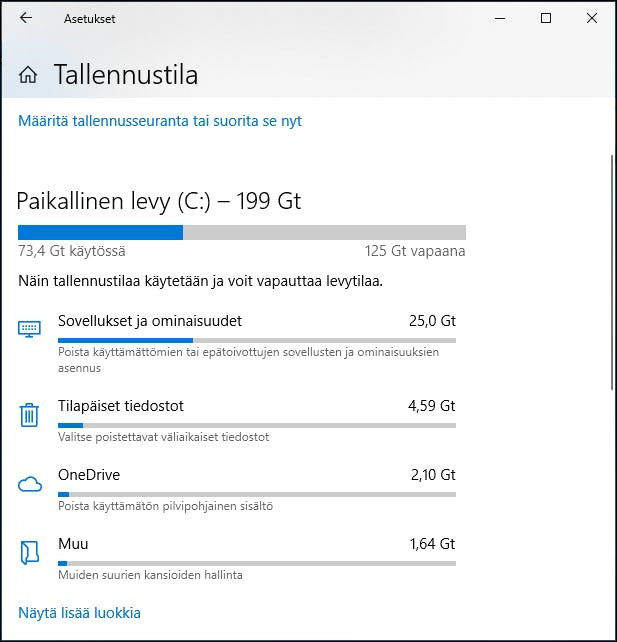
Task: Click the OneDrive cloud icon
Action: [x=29, y=485]
